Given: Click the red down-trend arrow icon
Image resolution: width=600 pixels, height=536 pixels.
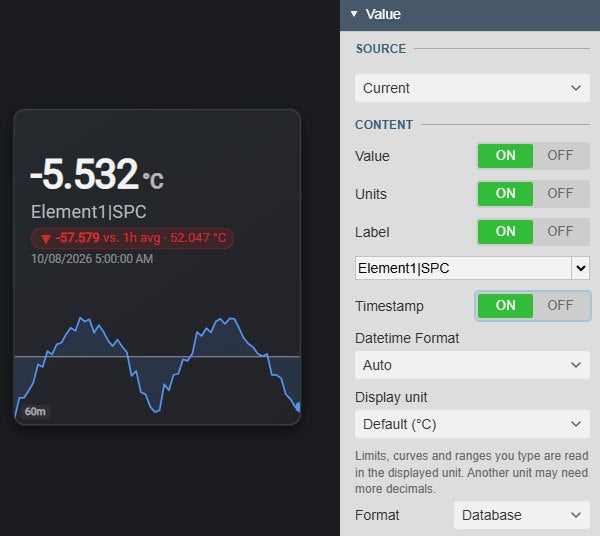Looking at the screenshot, I should 46,239.
